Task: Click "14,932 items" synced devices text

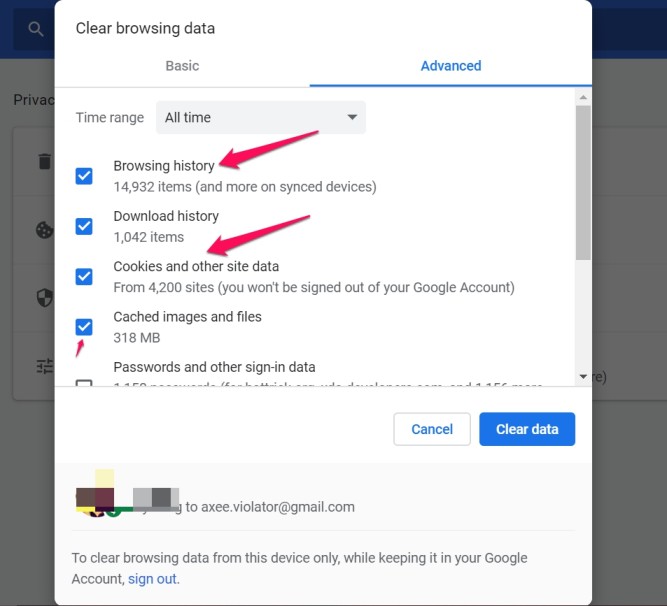Action: coord(245,187)
